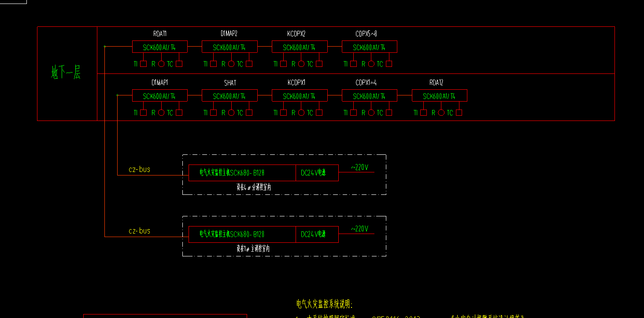The width and height of the screenshot is (644, 318).
Task: Select the TI square symbol below D1MAP2 module
Action: pyautogui.click(x=213, y=64)
